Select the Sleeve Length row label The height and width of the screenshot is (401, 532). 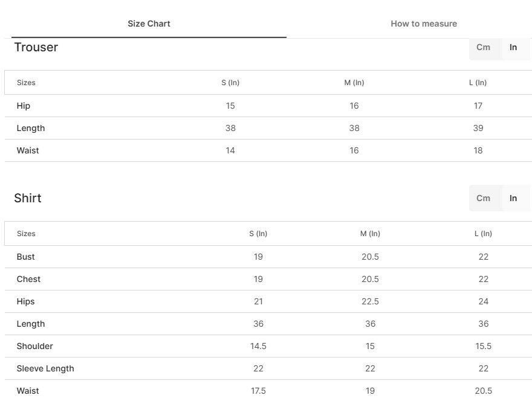45,368
